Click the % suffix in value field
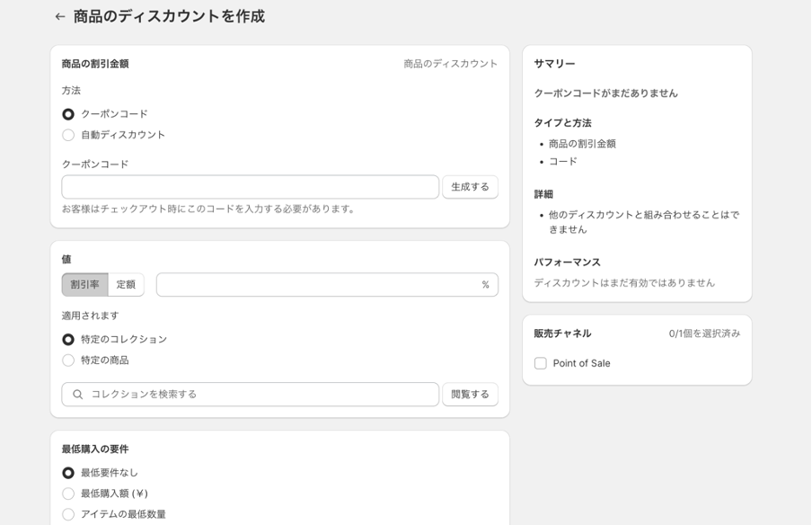The width and height of the screenshot is (812, 525). pos(485,285)
